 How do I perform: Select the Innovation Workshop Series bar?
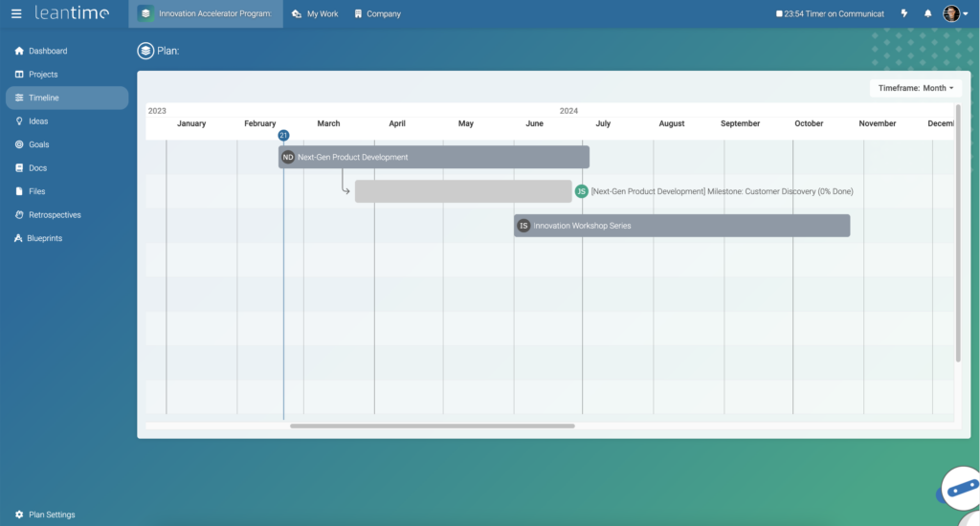681,226
